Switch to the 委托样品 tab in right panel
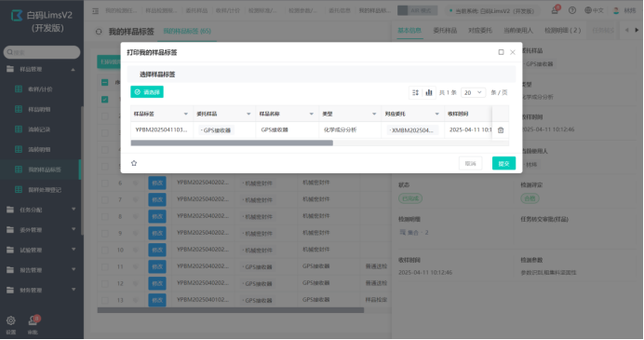644x340 pixels. coord(445,31)
